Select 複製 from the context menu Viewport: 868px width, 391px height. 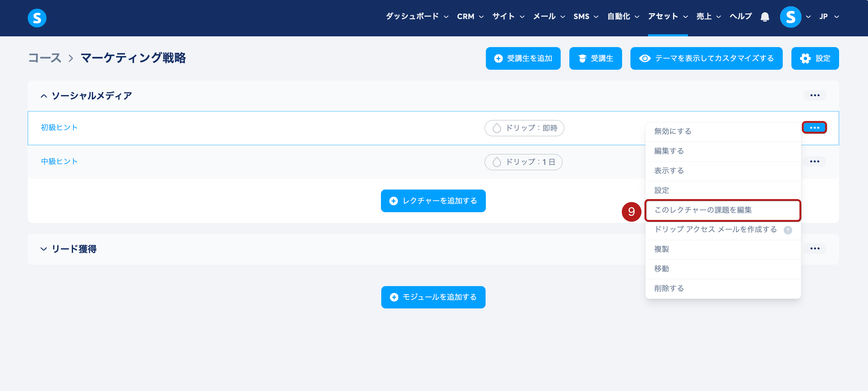click(x=723, y=249)
